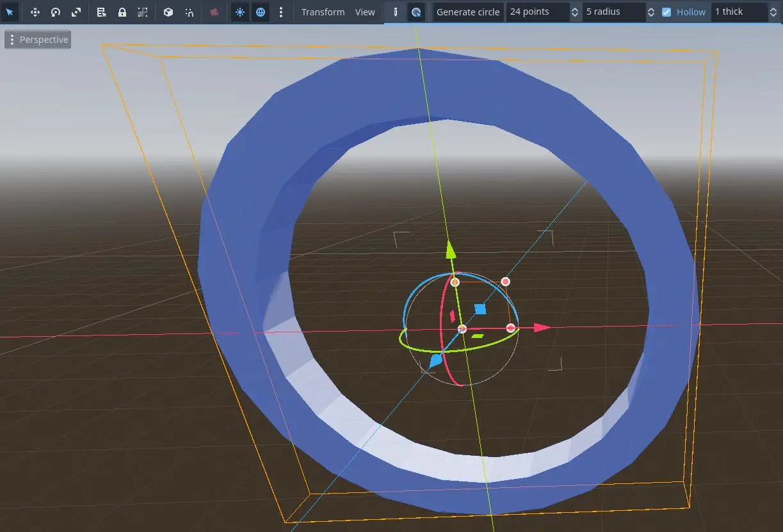783x532 pixels.
Task: Open the View menu
Action: 365,12
